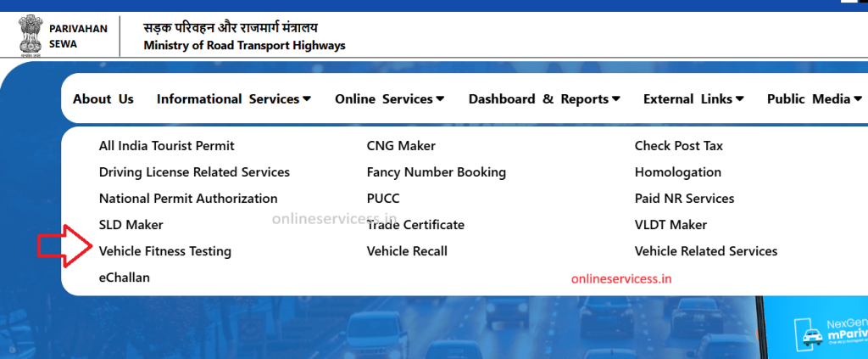Open the Dashboard & Reports dropdown
Image resolution: width=868 pixels, height=359 pixels.
(544, 99)
